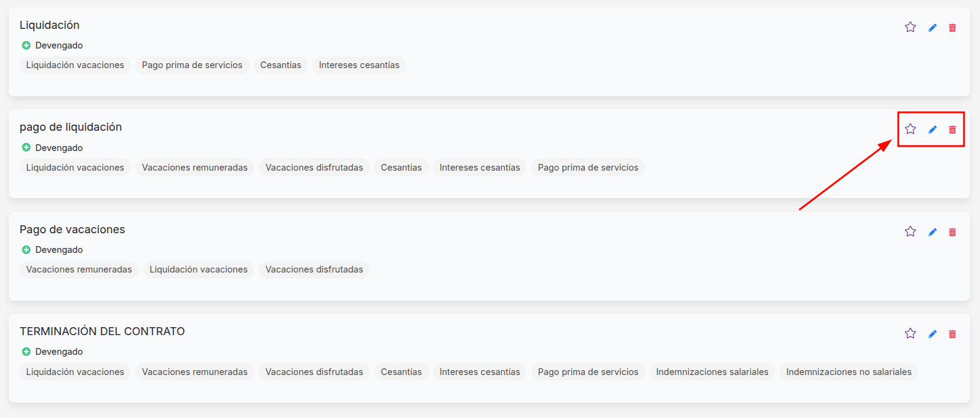Delete the TERMINACIÓN DEL CONTRATO card
This screenshot has height=418, width=980.
point(952,334)
